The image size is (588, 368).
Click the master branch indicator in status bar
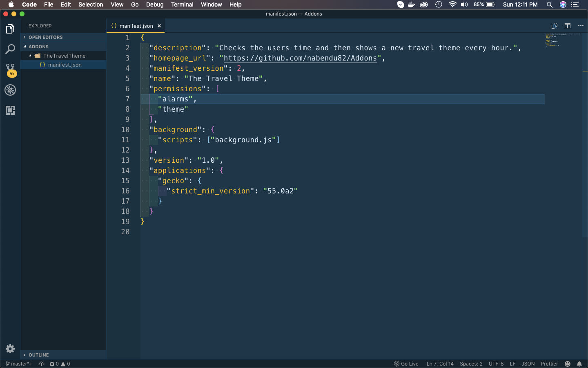click(19, 364)
